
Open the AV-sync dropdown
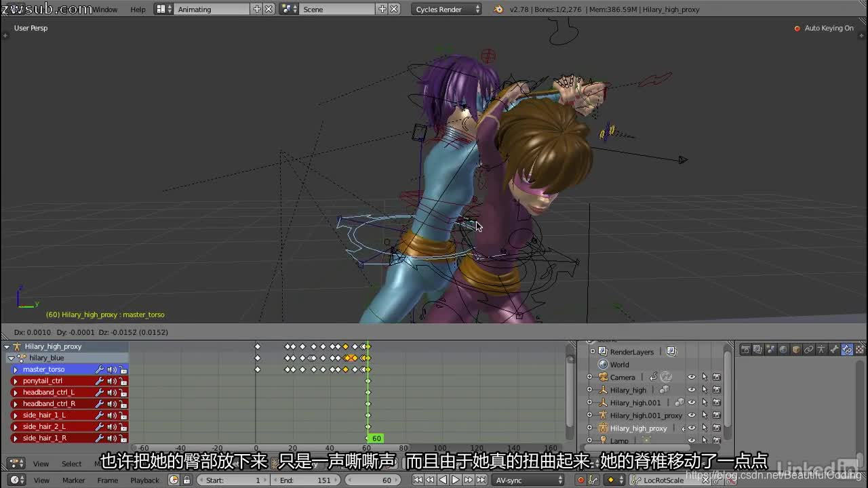tap(529, 480)
